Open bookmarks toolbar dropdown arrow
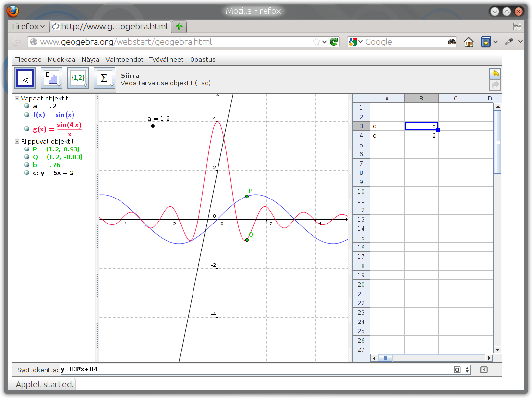 (x=495, y=42)
